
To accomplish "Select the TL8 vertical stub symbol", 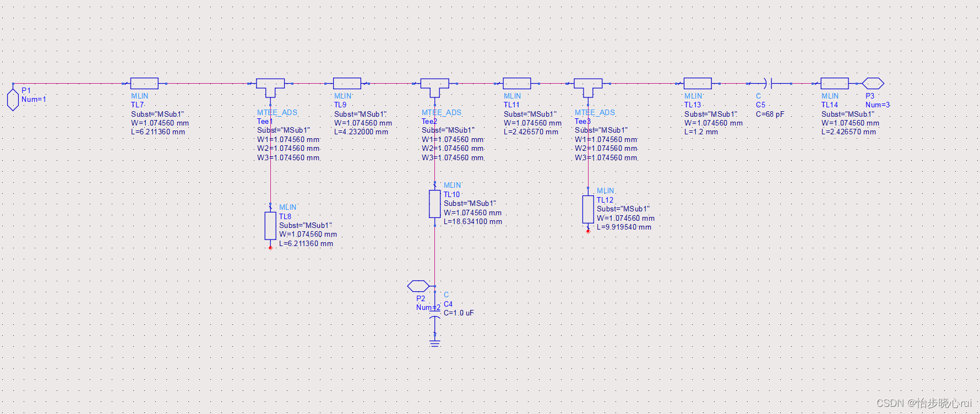I will [x=270, y=226].
